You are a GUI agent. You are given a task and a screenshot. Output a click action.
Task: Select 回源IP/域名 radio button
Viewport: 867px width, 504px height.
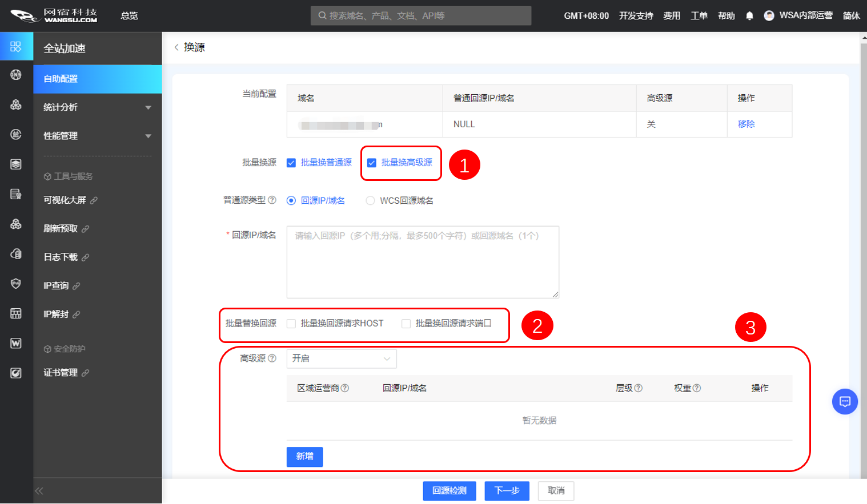(291, 201)
